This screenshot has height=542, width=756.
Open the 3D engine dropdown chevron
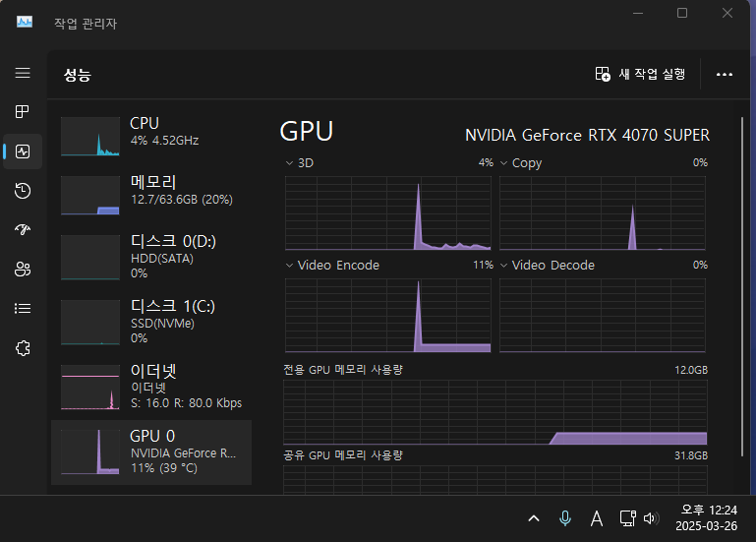[289, 163]
